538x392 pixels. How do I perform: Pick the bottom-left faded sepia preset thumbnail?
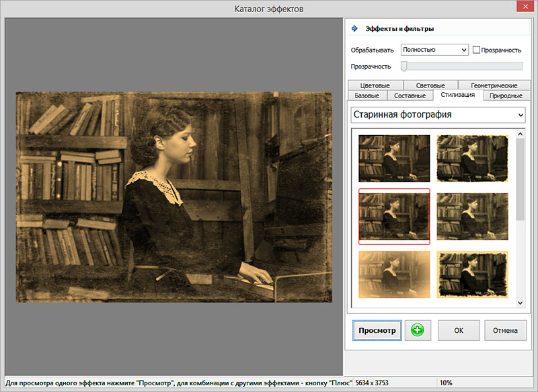click(393, 274)
